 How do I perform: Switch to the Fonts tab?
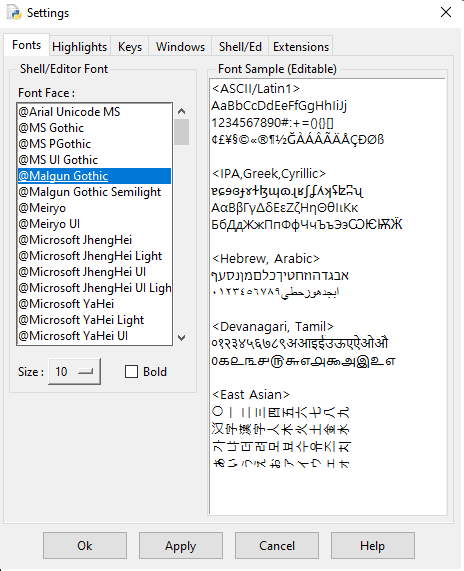tap(27, 45)
